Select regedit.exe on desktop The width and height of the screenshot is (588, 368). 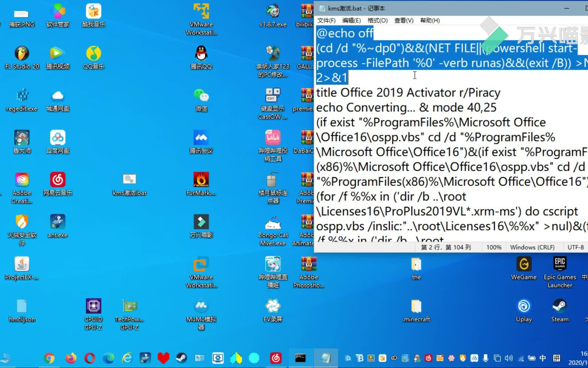pos(22,100)
